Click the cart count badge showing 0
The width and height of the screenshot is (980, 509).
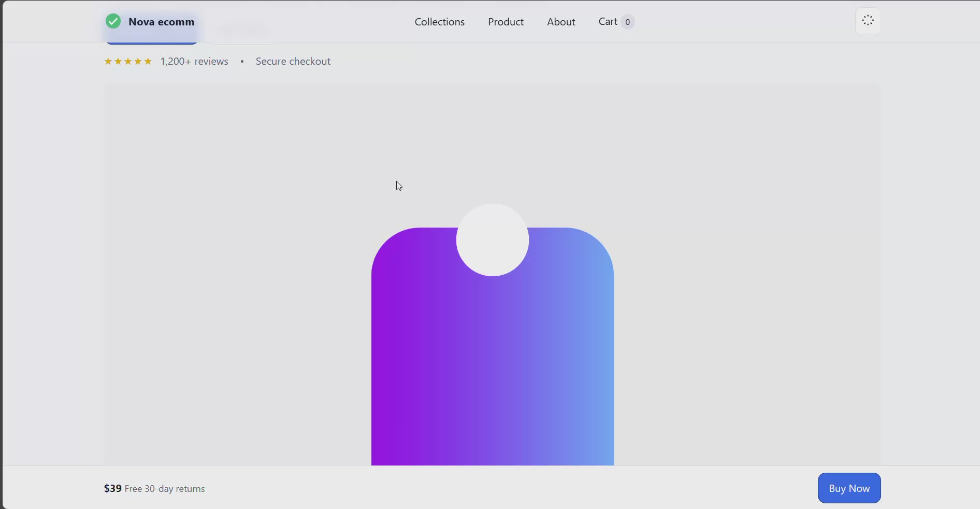click(627, 22)
